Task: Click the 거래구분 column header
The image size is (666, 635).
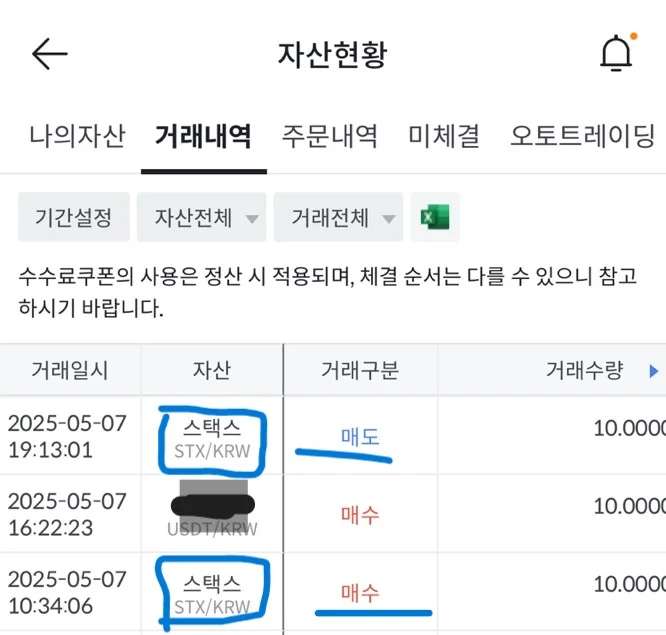Action: click(x=360, y=370)
